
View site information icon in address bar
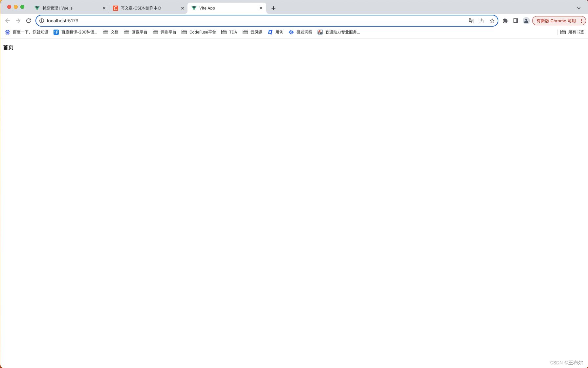click(x=42, y=21)
